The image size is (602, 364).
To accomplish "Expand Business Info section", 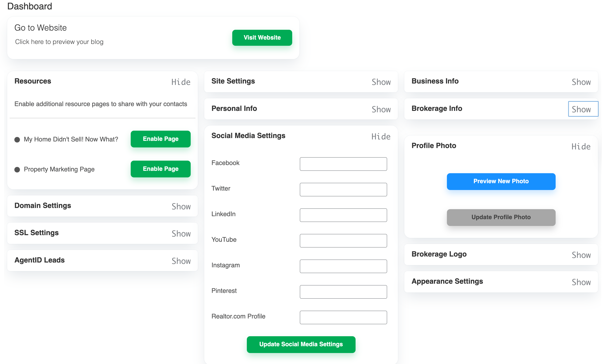I will click(581, 82).
